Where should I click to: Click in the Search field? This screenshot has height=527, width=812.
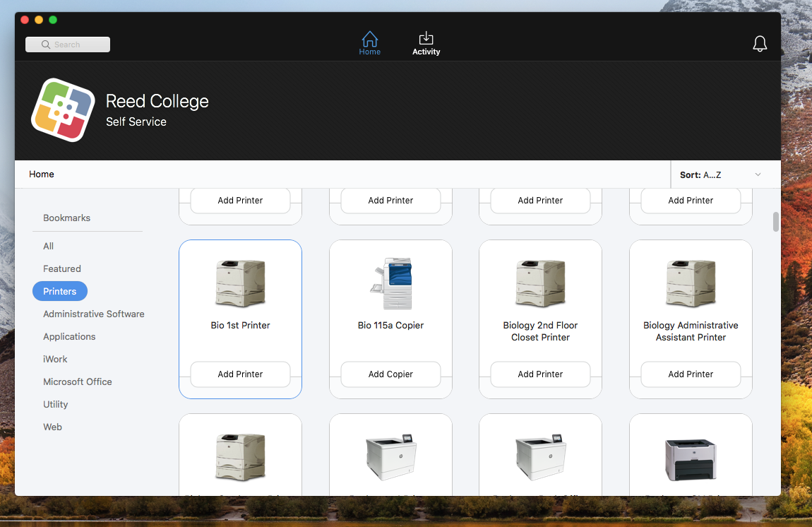pos(68,45)
